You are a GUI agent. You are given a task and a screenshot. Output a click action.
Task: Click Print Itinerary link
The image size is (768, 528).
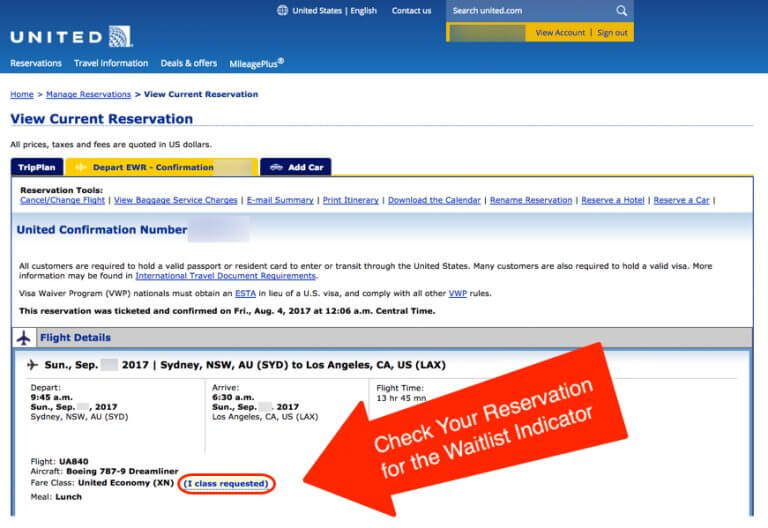click(x=351, y=200)
